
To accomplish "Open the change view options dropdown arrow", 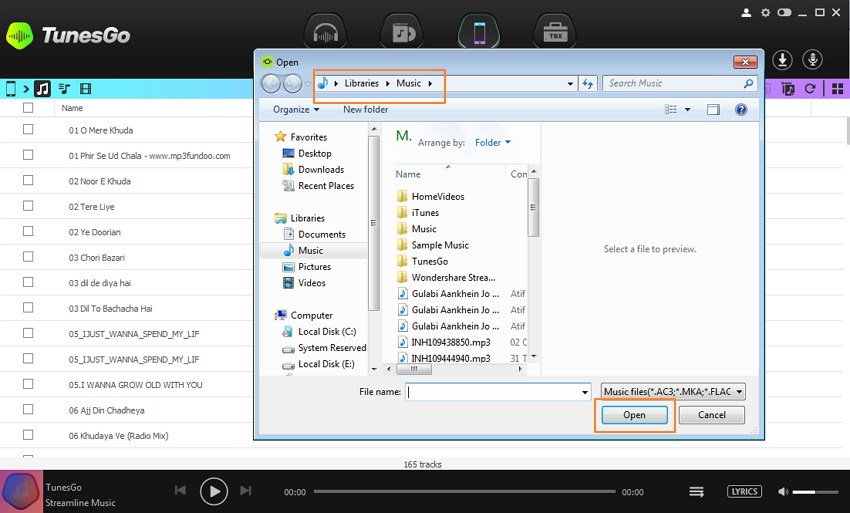I will (687, 110).
